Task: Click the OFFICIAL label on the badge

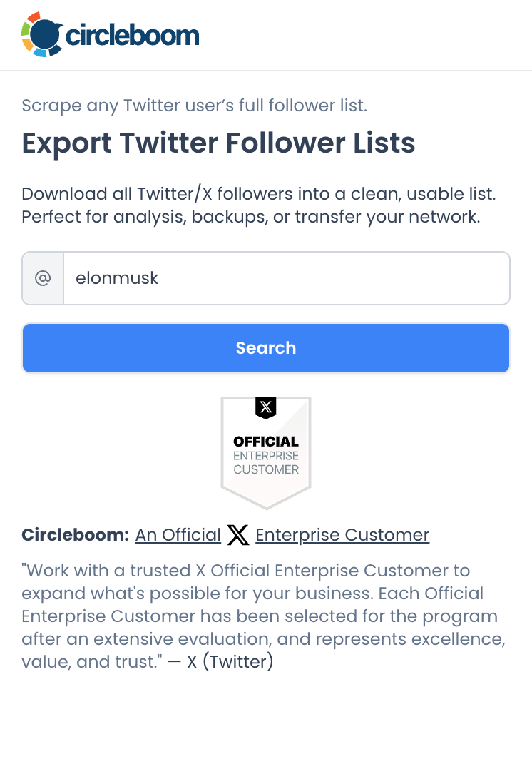Action: click(x=265, y=441)
